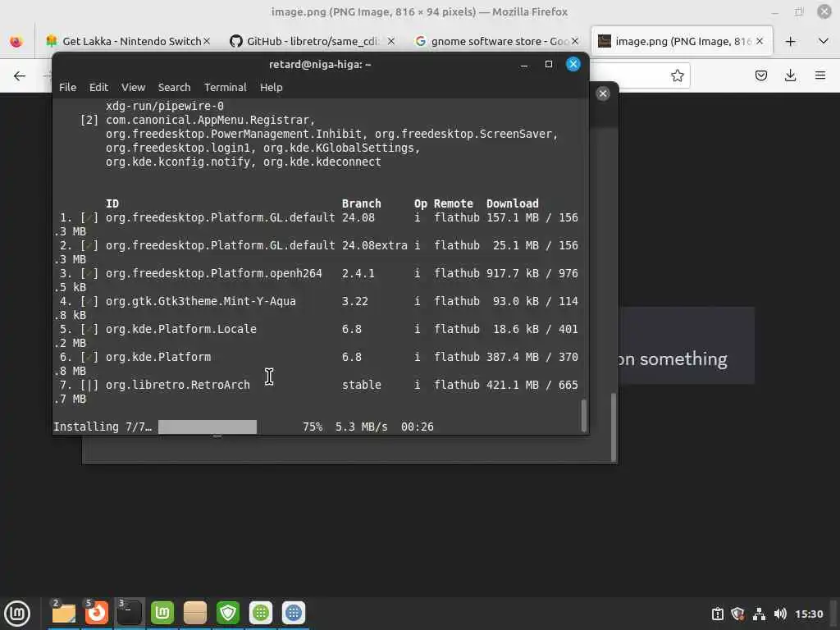Click the install progress bar
Screen dimensions: 840x630
click(208, 427)
